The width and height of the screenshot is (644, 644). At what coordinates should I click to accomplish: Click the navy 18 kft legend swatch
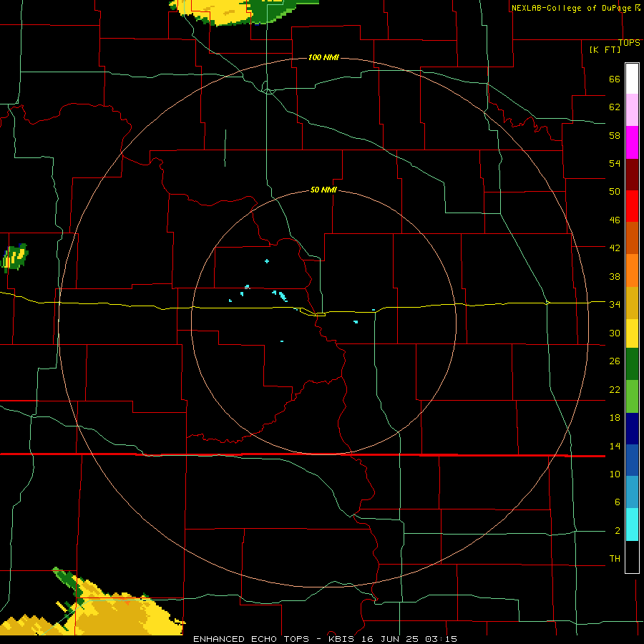click(x=632, y=429)
